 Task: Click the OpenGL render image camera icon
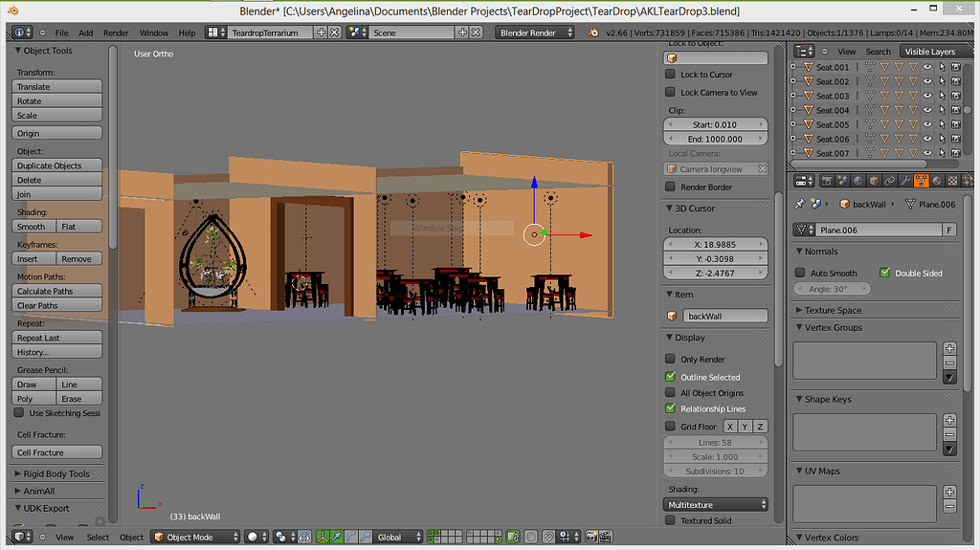tap(591, 537)
